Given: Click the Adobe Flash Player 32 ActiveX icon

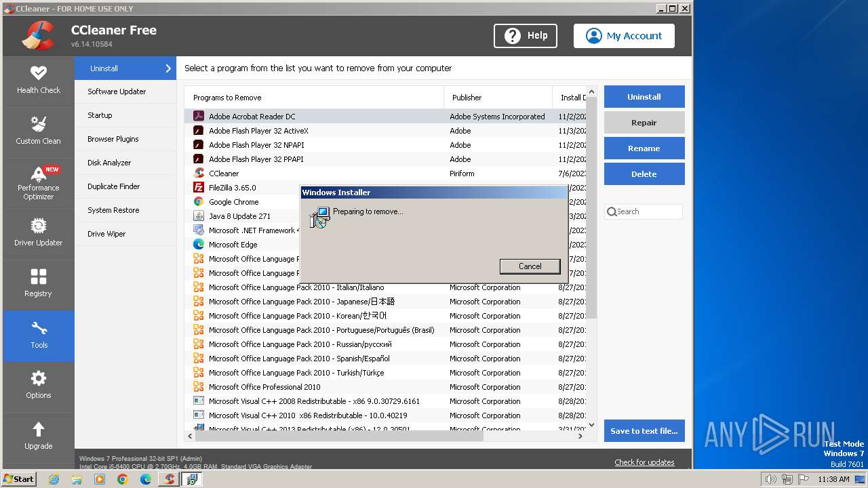Looking at the screenshot, I should point(199,130).
